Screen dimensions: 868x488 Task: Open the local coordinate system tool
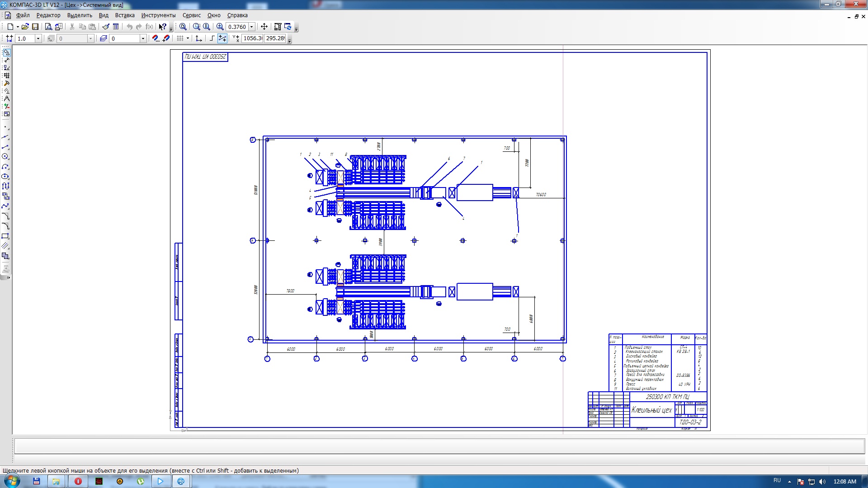click(x=198, y=38)
